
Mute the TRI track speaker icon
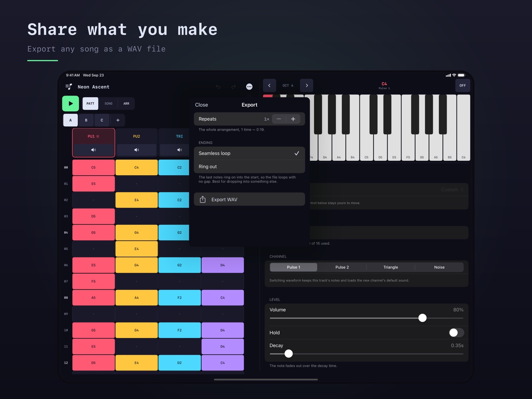[x=179, y=150]
